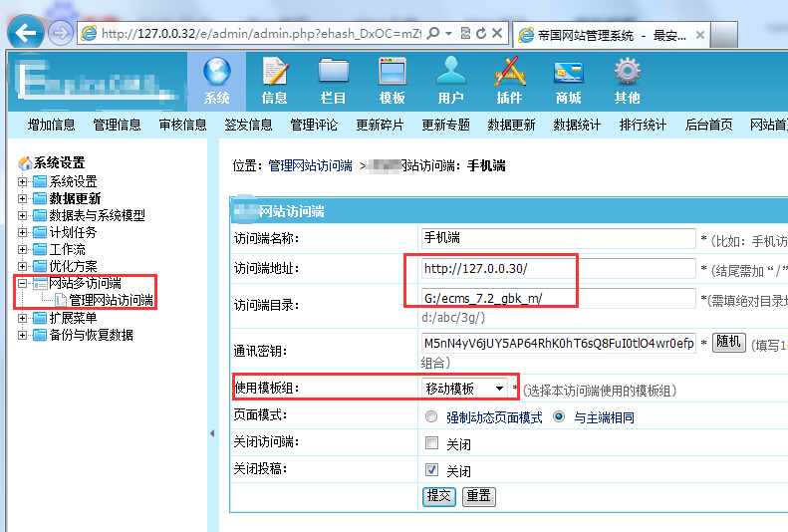The height and width of the screenshot is (532, 788).
Task: Click the 访问端目录 input field
Action: 558,299
